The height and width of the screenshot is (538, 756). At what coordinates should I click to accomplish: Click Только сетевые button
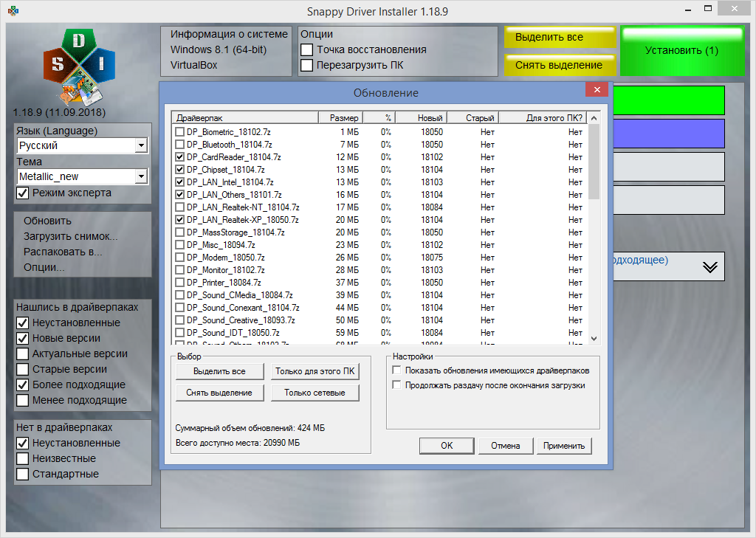(315, 393)
